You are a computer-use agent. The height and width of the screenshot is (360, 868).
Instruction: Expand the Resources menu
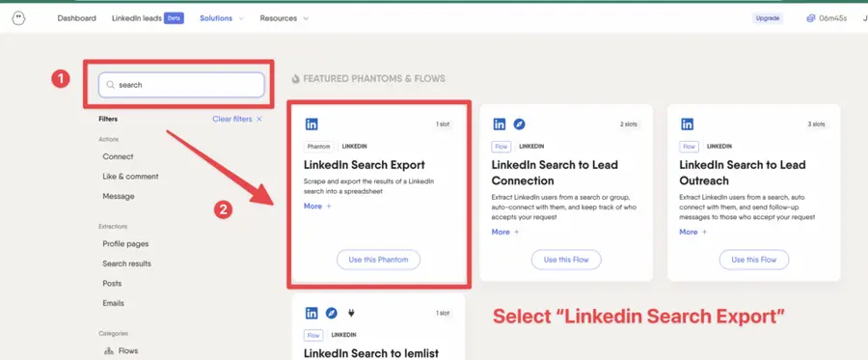pyautogui.click(x=284, y=18)
